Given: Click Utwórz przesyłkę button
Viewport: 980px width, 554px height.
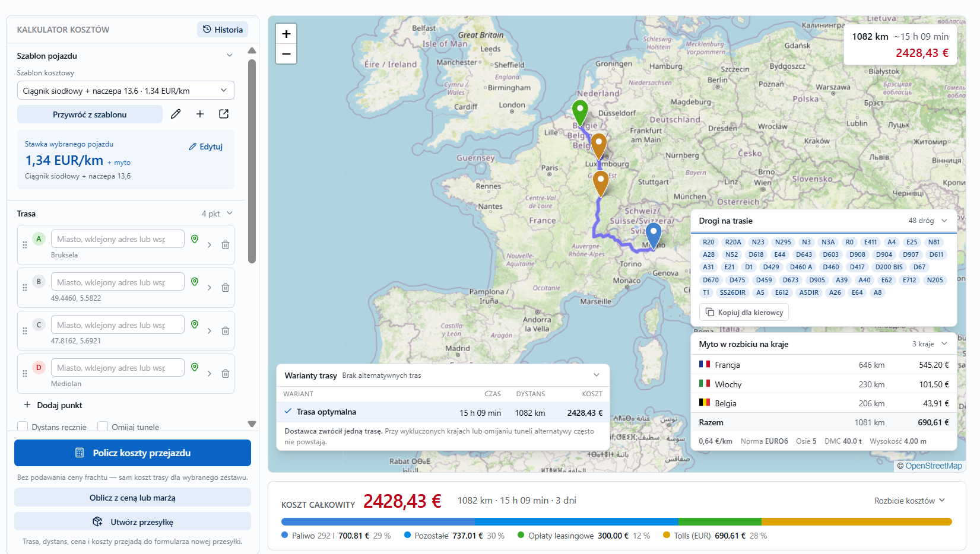Looking at the screenshot, I should [x=132, y=522].
